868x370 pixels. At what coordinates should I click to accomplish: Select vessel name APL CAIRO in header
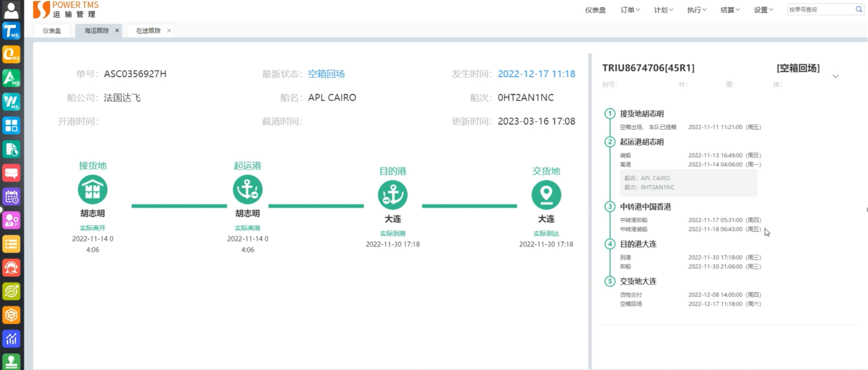[332, 98]
